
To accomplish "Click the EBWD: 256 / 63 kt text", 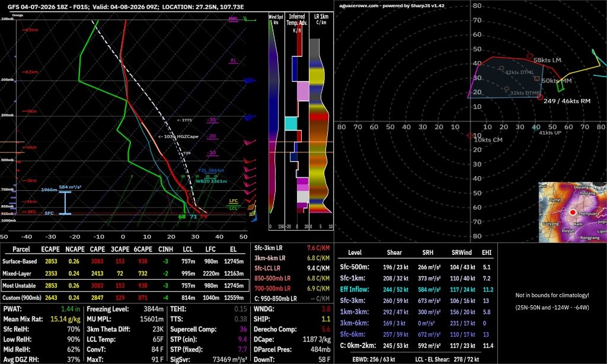I will point(373,359).
